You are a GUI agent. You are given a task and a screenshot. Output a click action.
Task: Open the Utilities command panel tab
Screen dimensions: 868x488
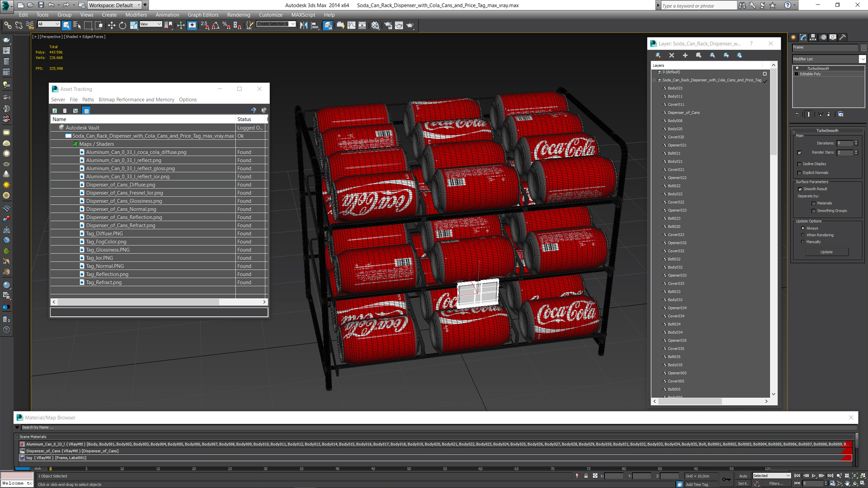843,38
